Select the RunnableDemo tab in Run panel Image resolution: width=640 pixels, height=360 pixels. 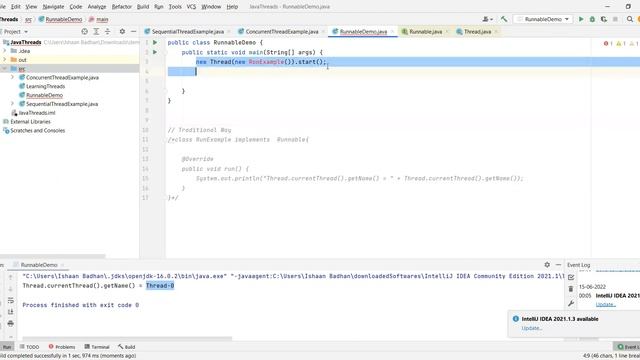[39, 265]
